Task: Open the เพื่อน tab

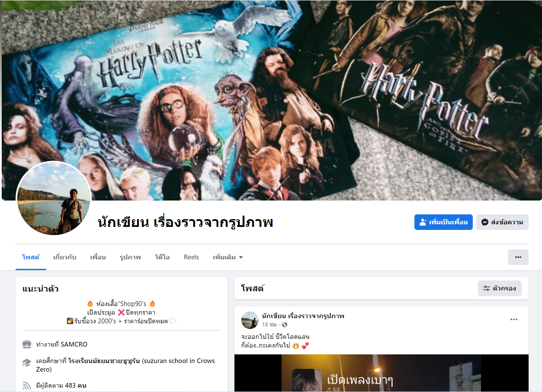Action: point(98,257)
